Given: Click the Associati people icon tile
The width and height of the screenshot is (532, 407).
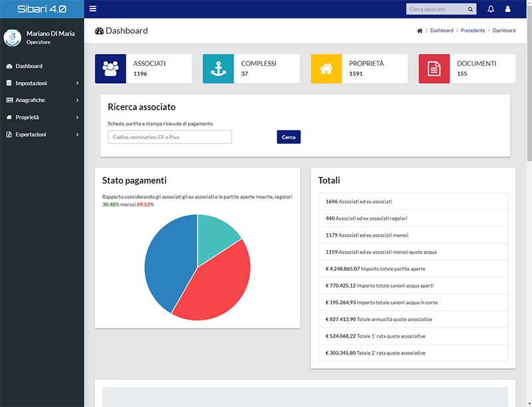Looking at the screenshot, I should tap(110, 68).
